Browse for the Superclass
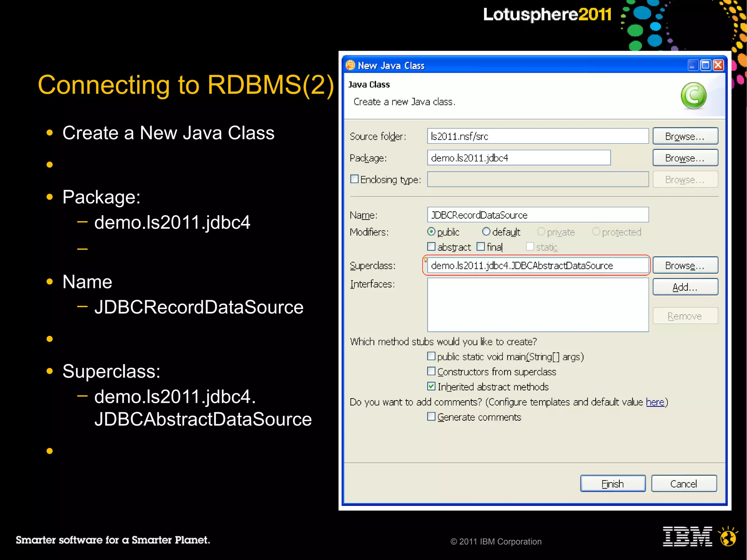The height and width of the screenshot is (560, 747). [x=685, y=265]
